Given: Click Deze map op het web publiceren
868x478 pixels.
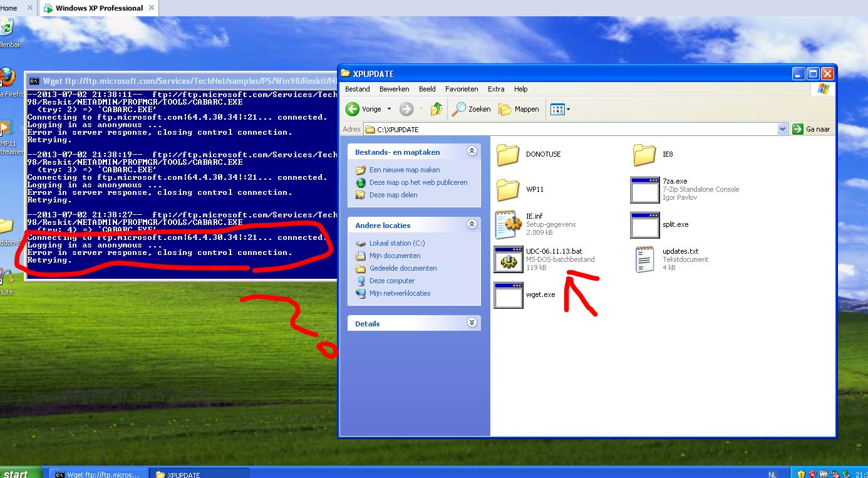Looking at the screenshot, I should (x=418, y=182).
